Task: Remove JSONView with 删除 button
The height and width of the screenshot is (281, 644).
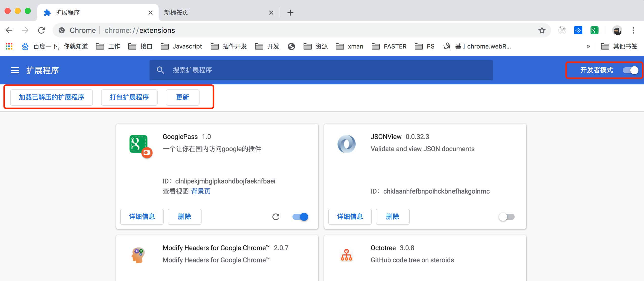Action: pos(393,217)
